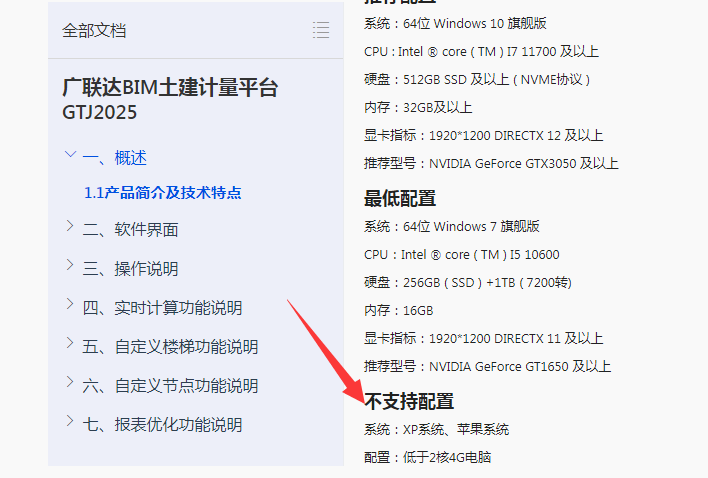Click the 广联达BIM土建计量平台 GTJ2025 title
The height and width of the screenshot is (478, 708).
point(170,99)
